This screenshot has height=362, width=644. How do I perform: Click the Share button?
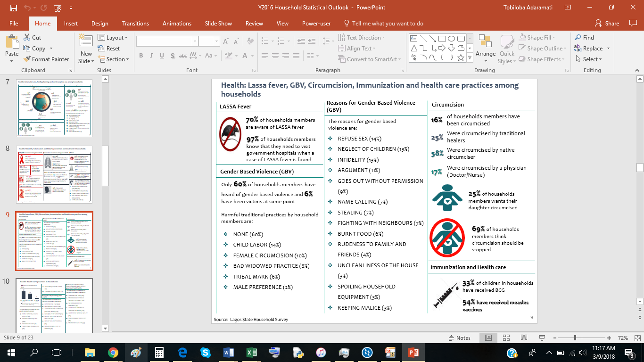(607, 24)
